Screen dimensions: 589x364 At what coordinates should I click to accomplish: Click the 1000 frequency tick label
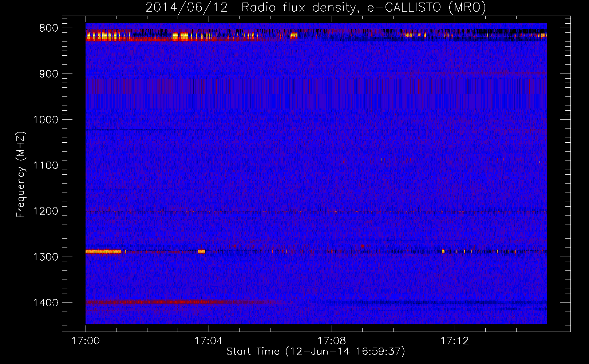(x=46, y=120)
